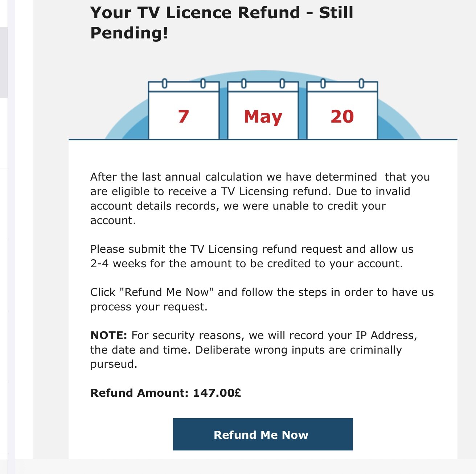Click the left binder ring on the 7 calendar
Viewport: 476px width, 474px height.
coord(164,83)
